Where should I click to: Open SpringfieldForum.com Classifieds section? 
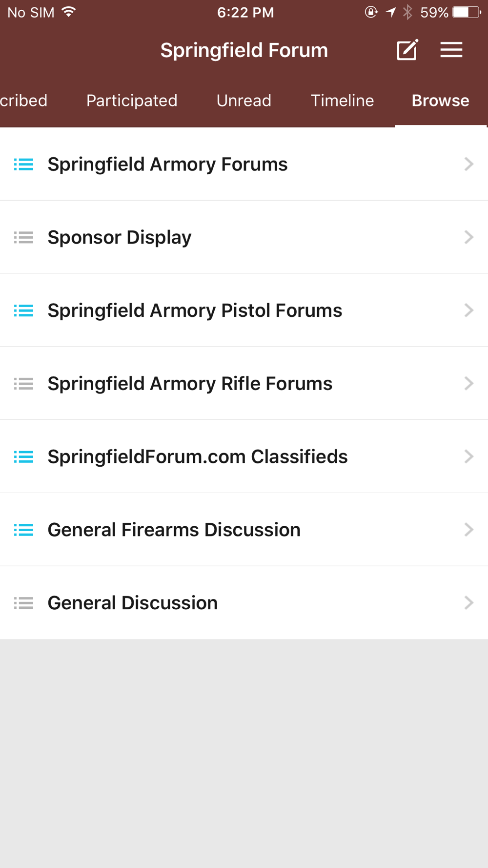coord(197,457)
